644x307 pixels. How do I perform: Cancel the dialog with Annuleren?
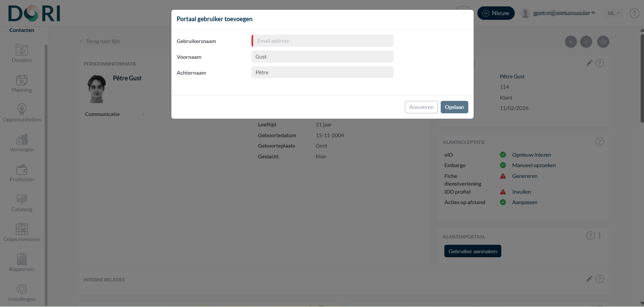pos(421,107)
